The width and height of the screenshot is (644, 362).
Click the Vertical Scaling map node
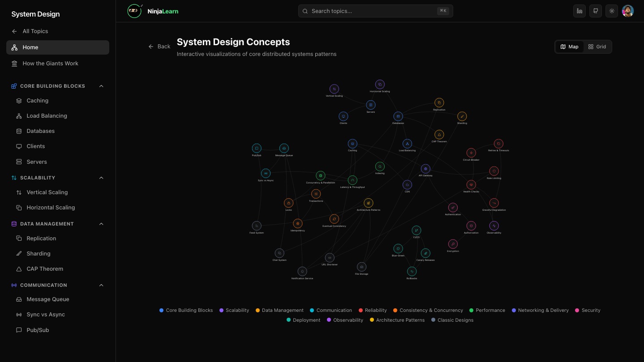334,89
